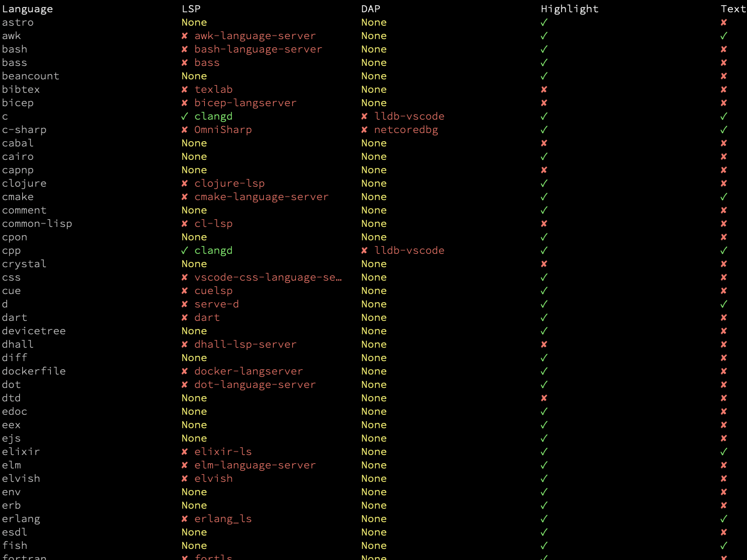This screenshot has width=747, height=560.
Task: Click the red cross before netcoredbg
Action: pos(364,130)
